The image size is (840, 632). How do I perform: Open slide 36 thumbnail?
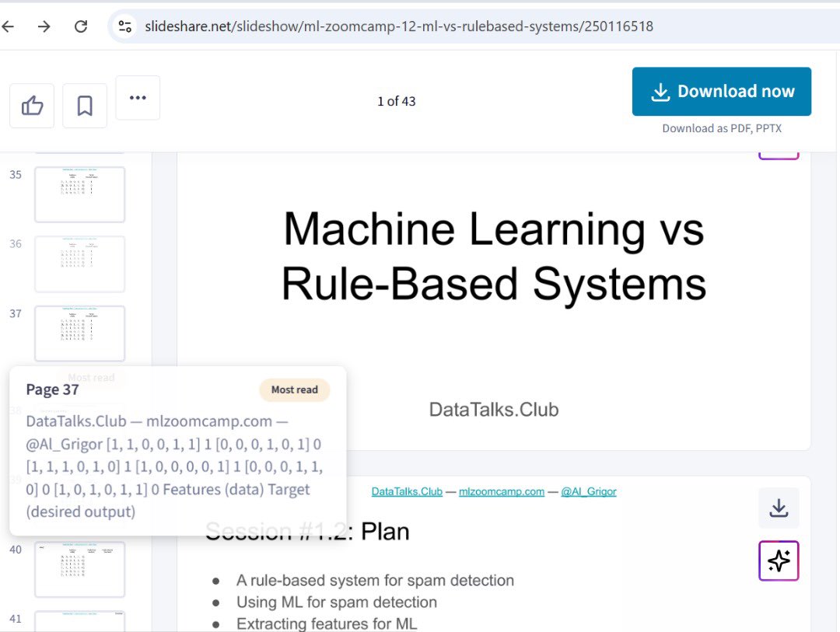point(80,264)
